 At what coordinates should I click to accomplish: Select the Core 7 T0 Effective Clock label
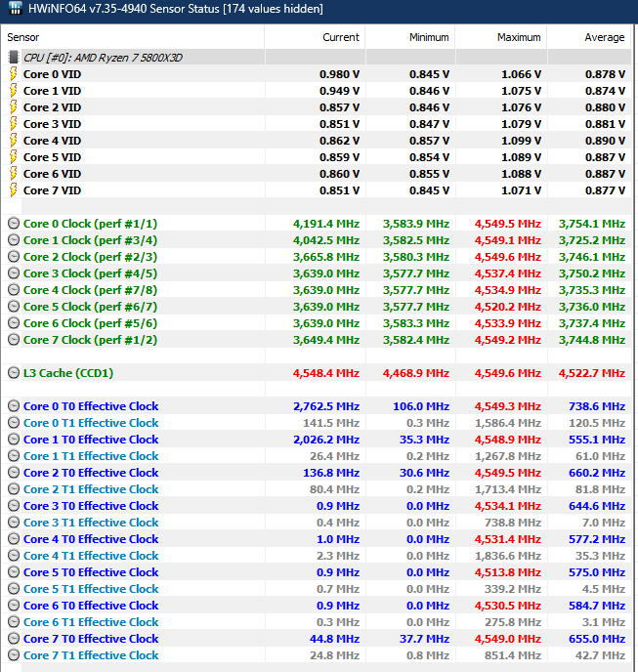(91, 639)
